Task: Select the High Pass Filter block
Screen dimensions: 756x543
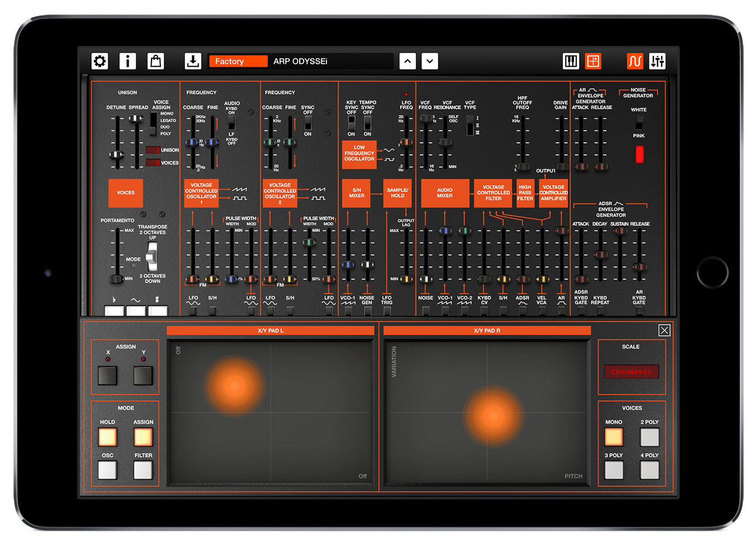Action: [525, 193]
